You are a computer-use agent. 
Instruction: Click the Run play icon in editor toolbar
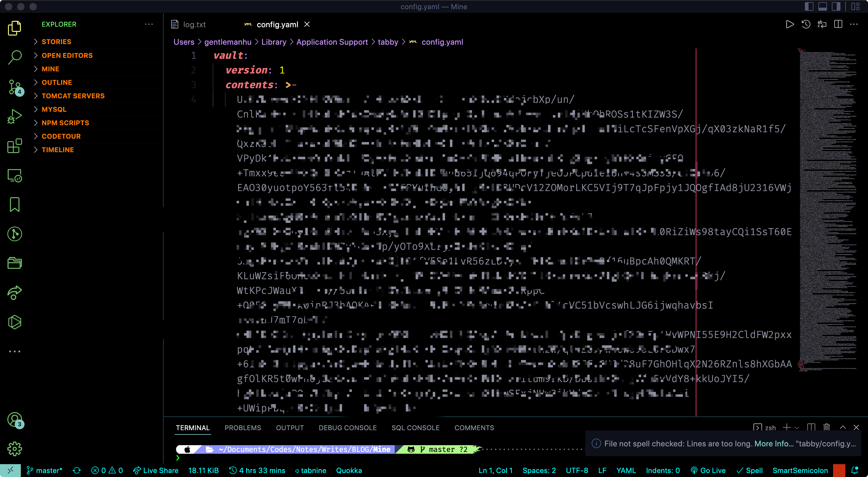point(790,24)
